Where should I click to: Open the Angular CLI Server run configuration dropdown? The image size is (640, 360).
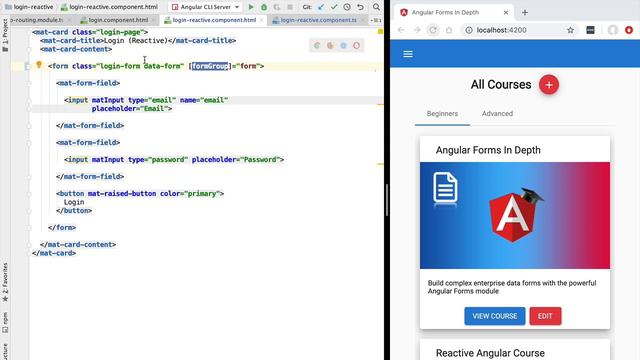tap(205, 7)
